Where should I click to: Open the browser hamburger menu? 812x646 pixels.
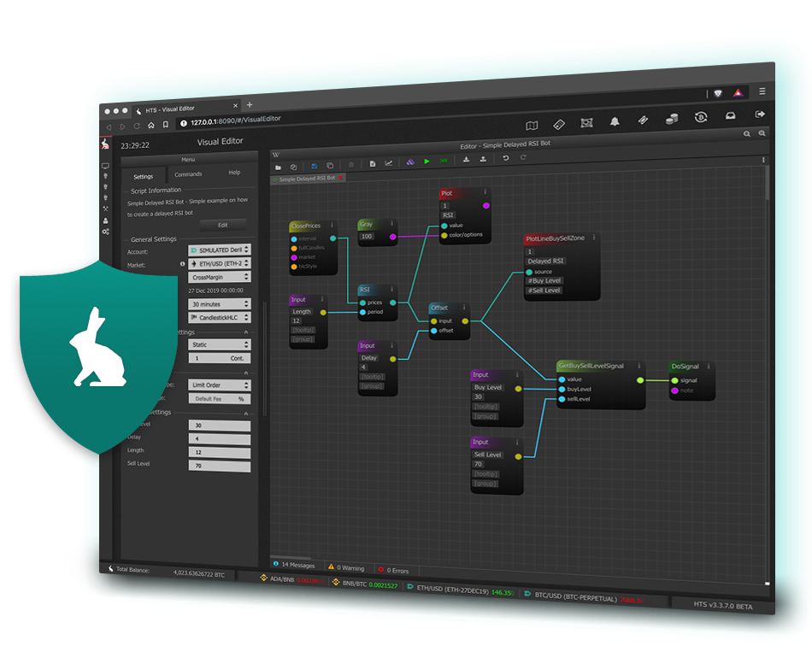762,91
